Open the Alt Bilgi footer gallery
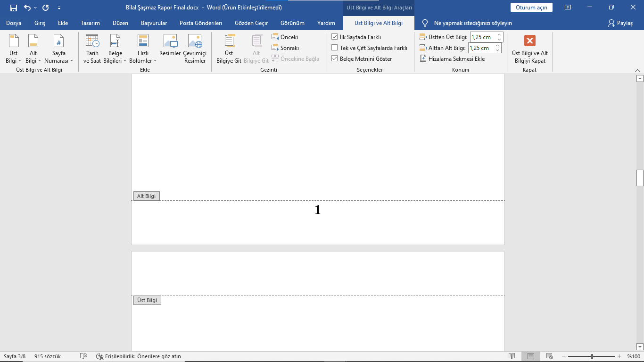The height and width of the screenshot is (362, 644). 33,49
